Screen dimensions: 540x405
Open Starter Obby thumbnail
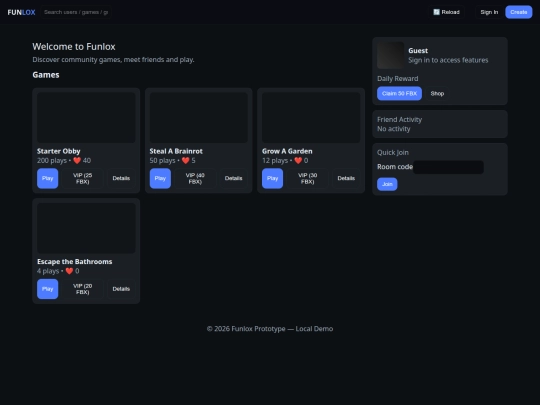click(x=86, y=117)
